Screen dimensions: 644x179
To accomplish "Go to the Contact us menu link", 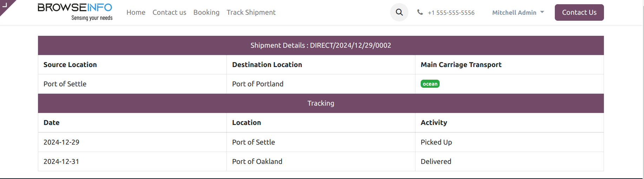I will point(169,13).
